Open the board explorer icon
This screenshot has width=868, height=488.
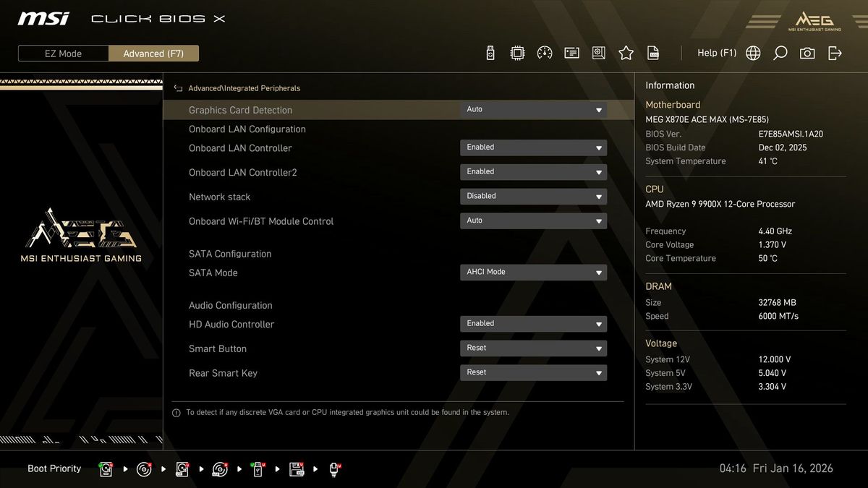pyautogui.click(x=599, y=53)
